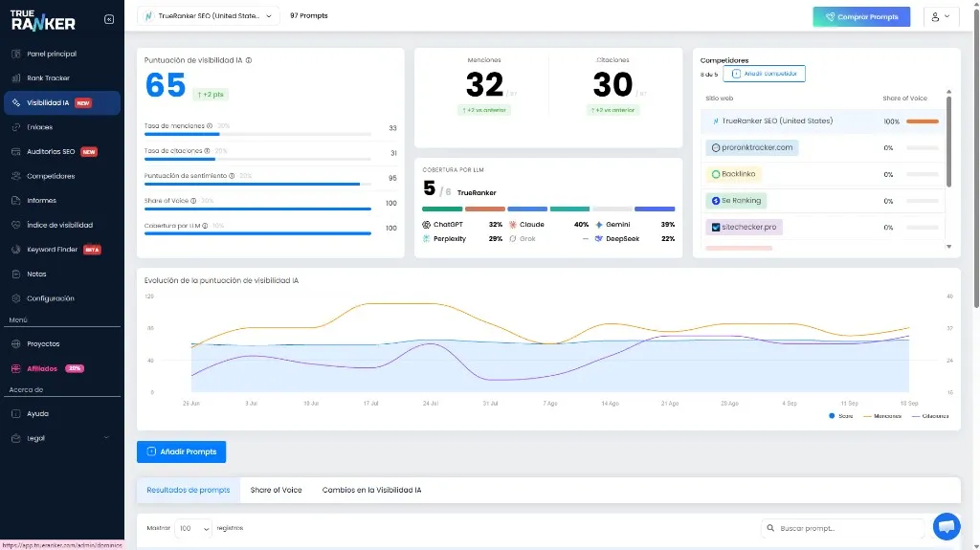Click the Gemini icon in LLM coverage
Screen dimensions: 980x550
(599, 225)
